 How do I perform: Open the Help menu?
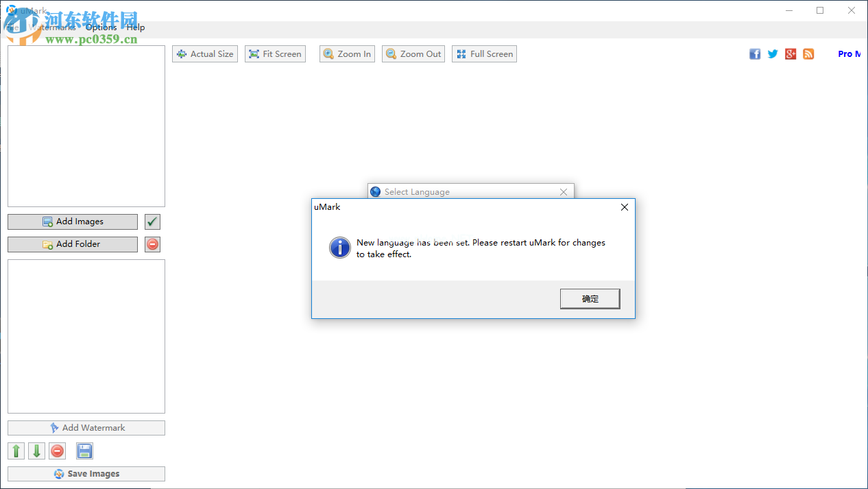click(136, 27)
